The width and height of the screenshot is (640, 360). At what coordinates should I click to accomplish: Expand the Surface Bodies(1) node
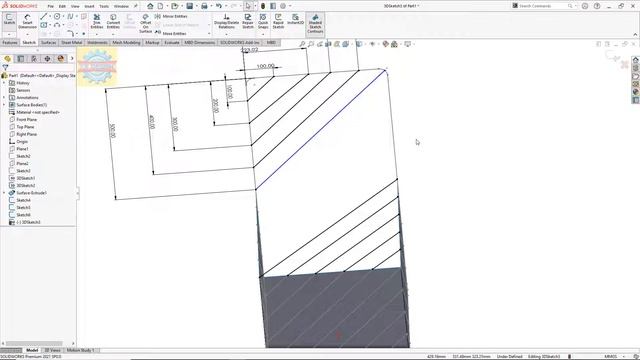(x=4, y=105)
